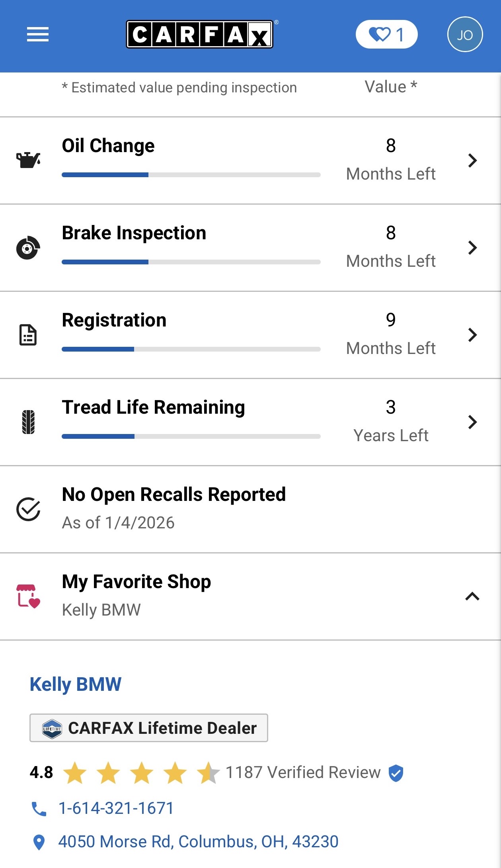501x868 pixels.
Task: Open the Kelly BMW shop link
Action: (x=76, y=684)
